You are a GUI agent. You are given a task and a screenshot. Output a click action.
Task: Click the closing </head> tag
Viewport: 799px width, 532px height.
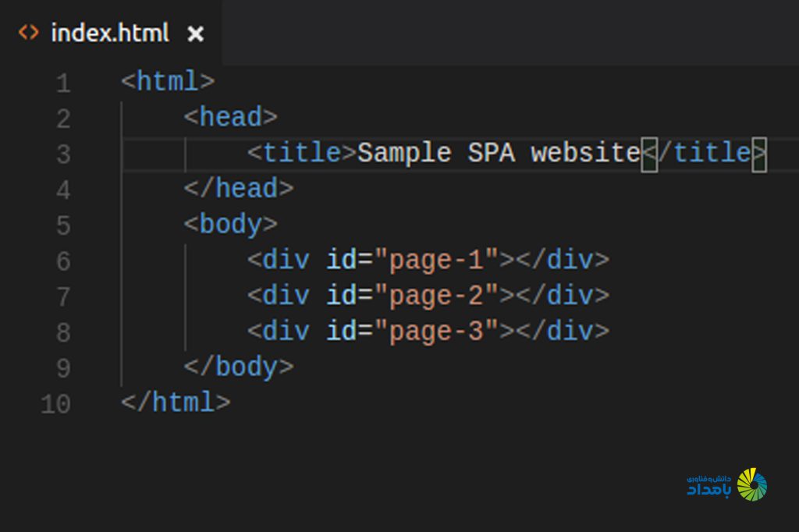239,189
